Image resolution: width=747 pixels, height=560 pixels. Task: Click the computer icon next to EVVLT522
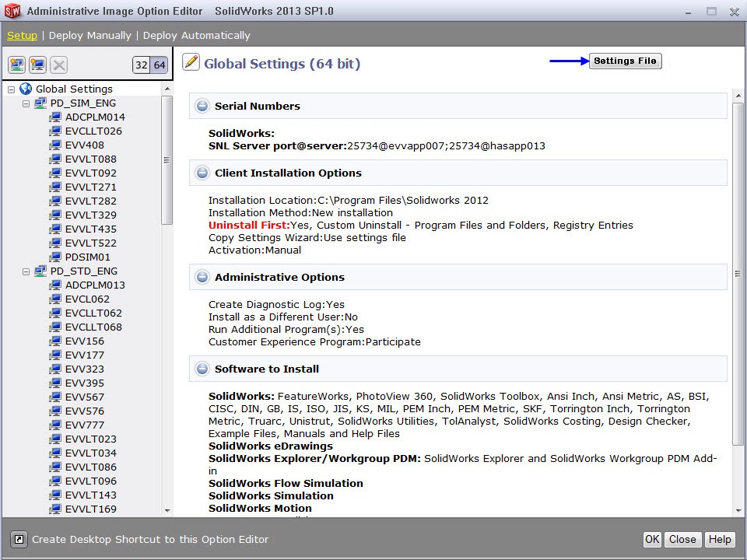coord(55,243)
